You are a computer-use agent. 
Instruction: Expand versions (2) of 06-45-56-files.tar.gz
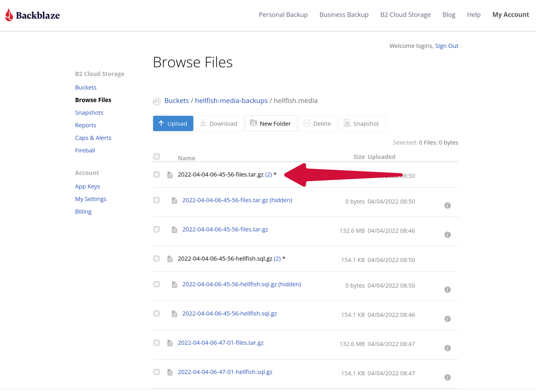click(x=268, y=175)
